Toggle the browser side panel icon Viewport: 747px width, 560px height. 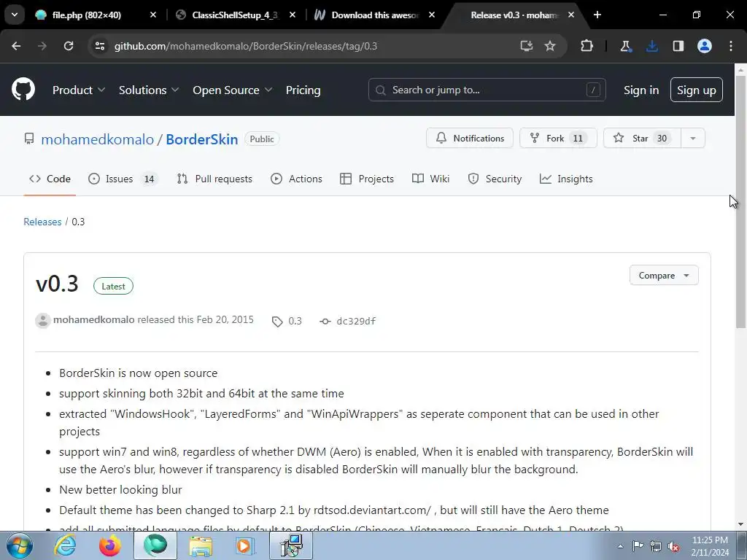point(678,46)
